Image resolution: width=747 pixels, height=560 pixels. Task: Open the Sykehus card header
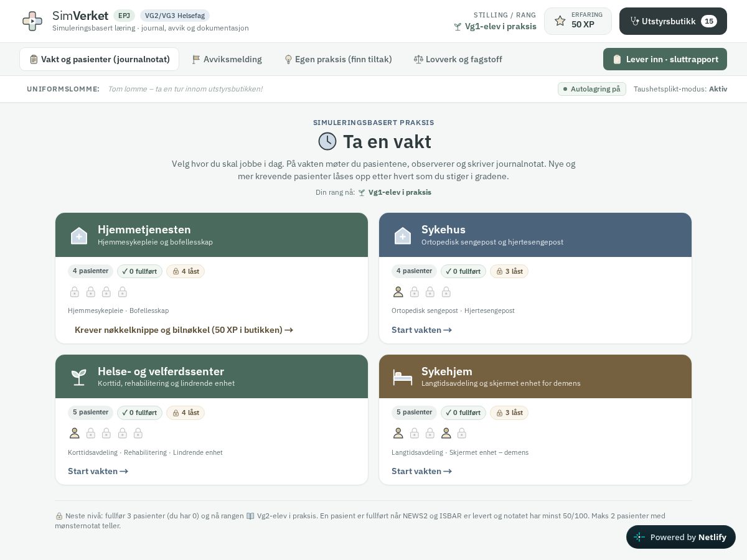tap(535, 235)
